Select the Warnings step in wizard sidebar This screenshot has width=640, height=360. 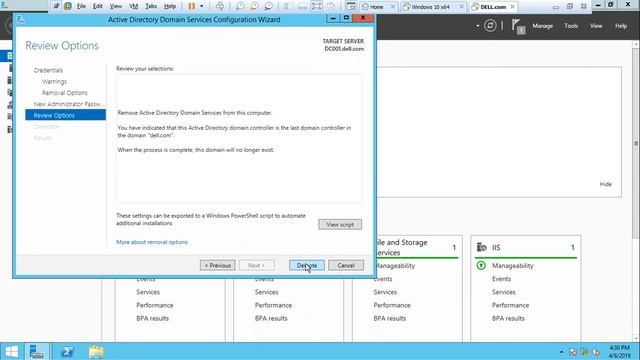point(54,82)
